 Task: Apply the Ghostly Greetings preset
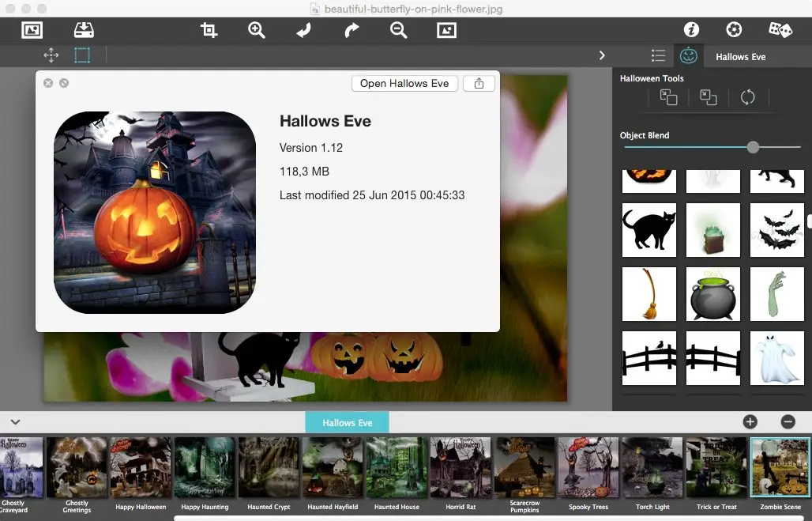[77, 475]
